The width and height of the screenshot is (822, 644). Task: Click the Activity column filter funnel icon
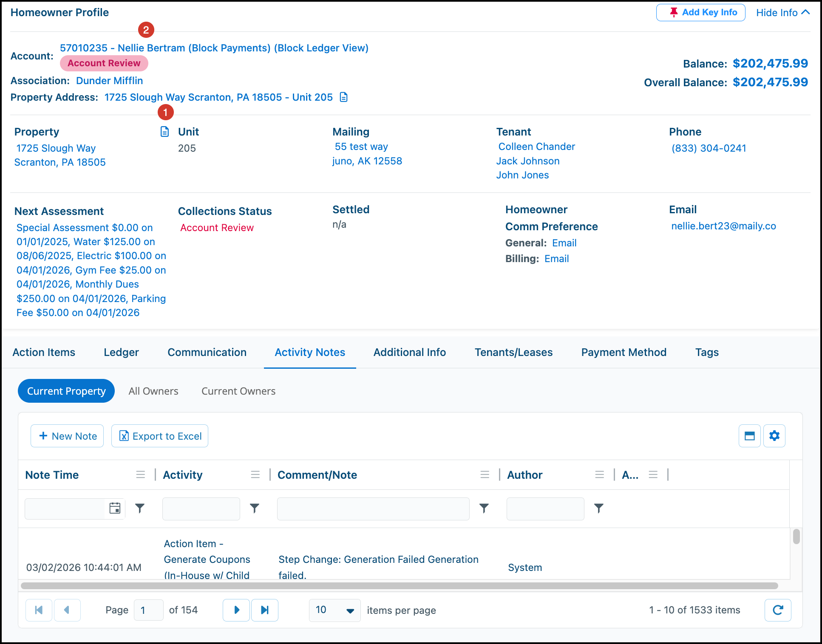click(x=255, y=508)
